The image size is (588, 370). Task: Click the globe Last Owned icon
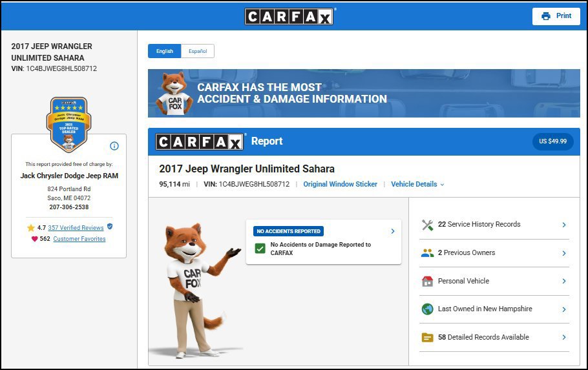(x=428, y=309)
